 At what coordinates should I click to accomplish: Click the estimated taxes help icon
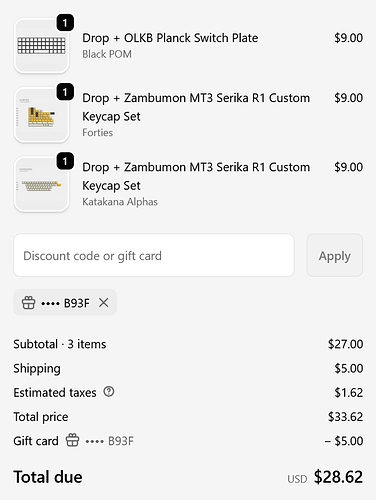pyautogui.click(x=109, y=392)
